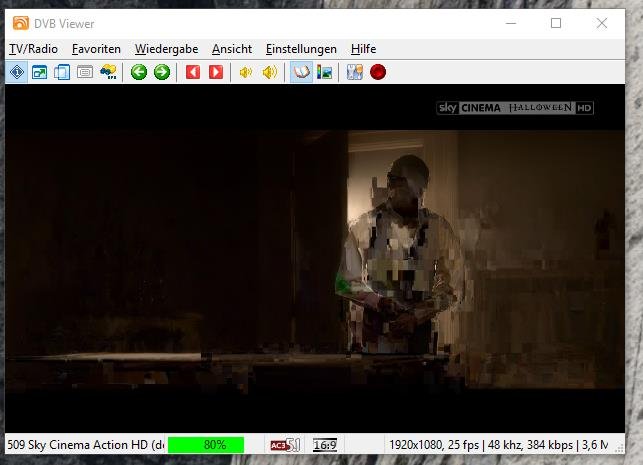This screenshot has height=465, width=643.
Task: Click the 16:9 aspect ratio indicator
Action: pyautogui.click(x=324, y=445)
